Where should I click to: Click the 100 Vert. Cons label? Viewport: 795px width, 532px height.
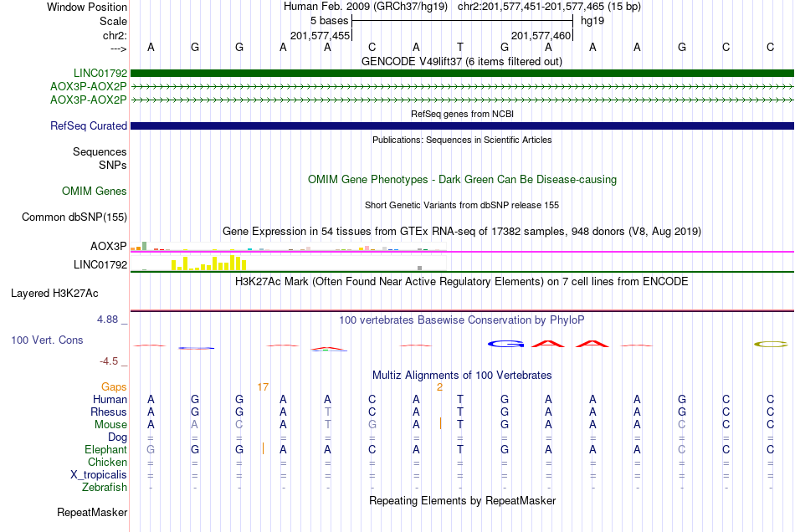(x=47, y=340)
